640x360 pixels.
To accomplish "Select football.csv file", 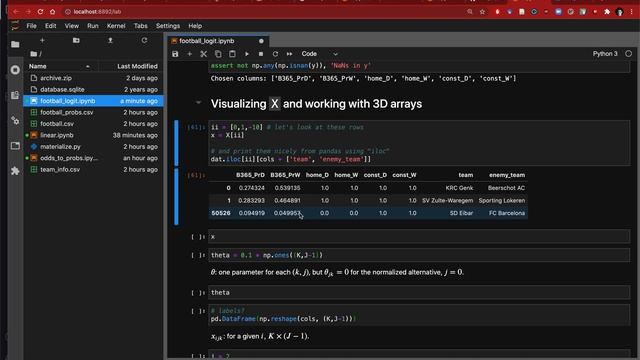I will point(93,124).
